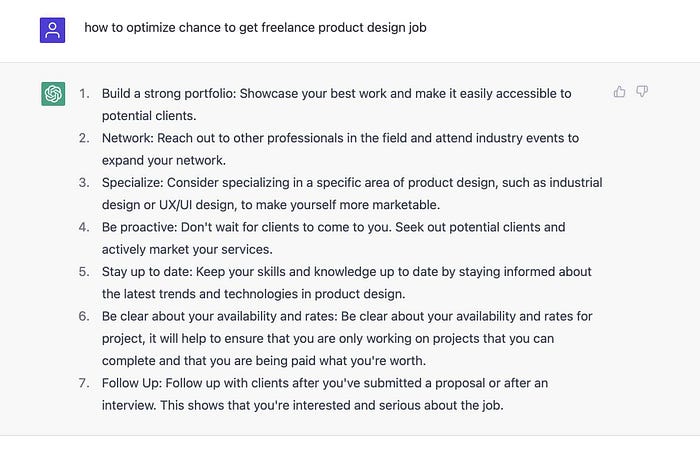Click the "Specialize:" list item text
This screenshot has height=455, width=700.
[x=352, y=194]
